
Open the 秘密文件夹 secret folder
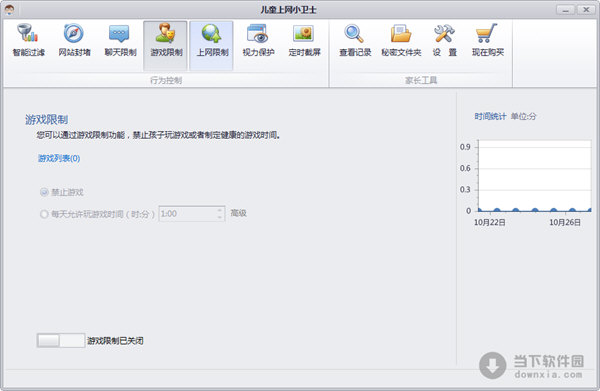pyautogui.click(x=401, y=41)
